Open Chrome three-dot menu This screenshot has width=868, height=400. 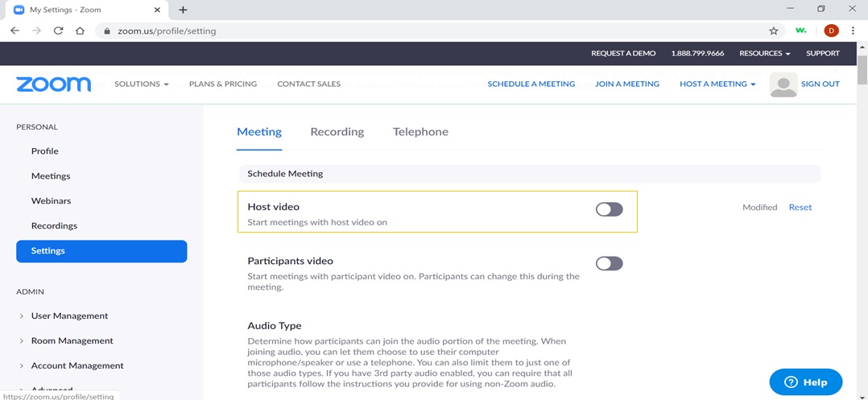(853, 31)
